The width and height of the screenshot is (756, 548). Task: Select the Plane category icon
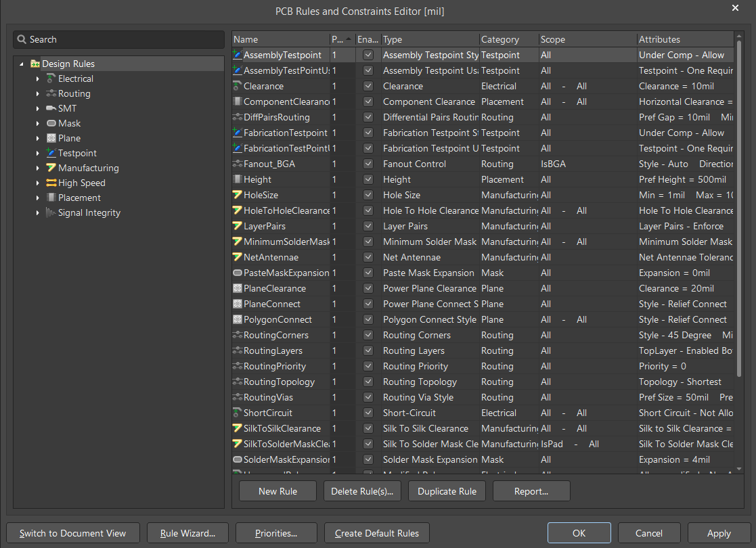point(51,138)
